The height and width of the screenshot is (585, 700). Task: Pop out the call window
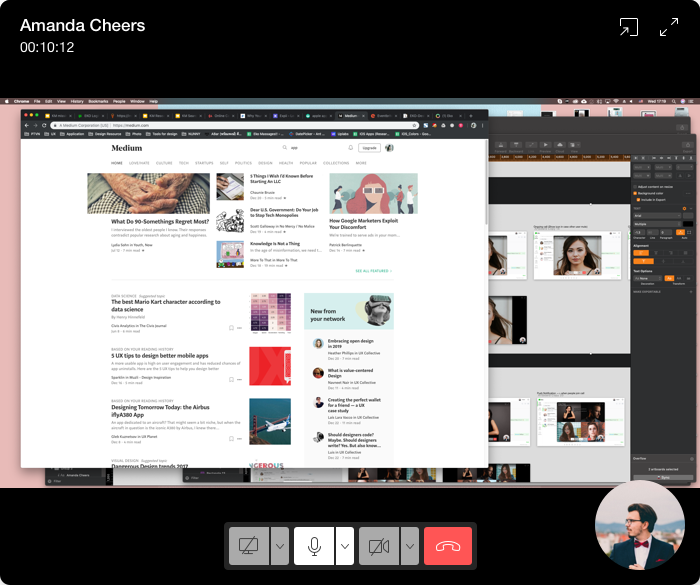[x=628, y=29]
